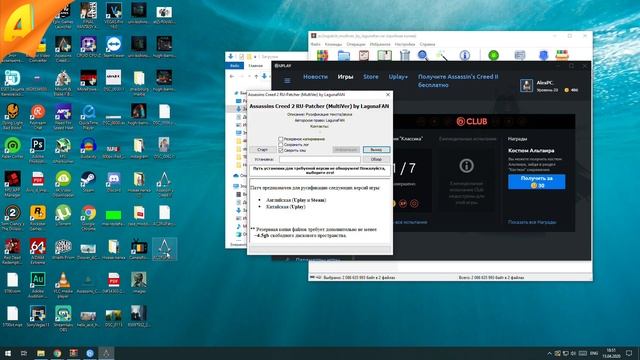Enable Сохранить лог checkbox in patcher
The image size is (640, 360).
tap(280, 144)
